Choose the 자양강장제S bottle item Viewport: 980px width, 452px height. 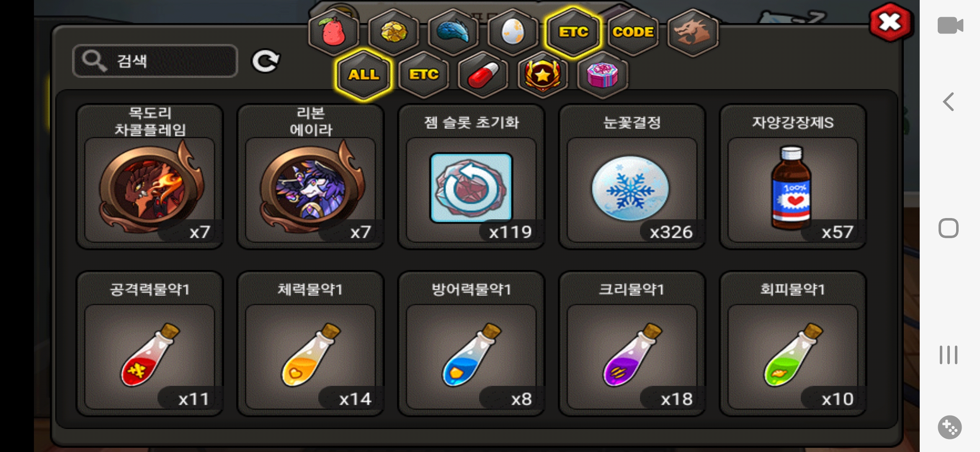click(x=793, y=177)
